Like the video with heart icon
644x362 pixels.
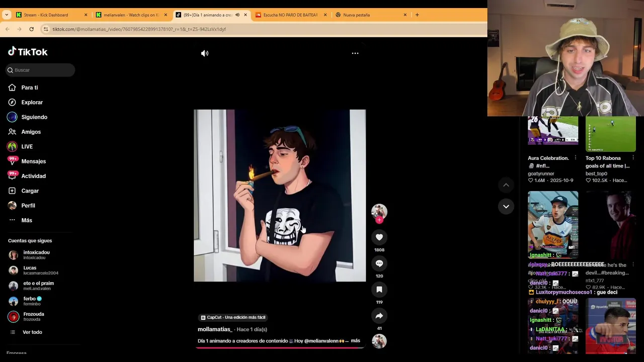tap(379, 237)
